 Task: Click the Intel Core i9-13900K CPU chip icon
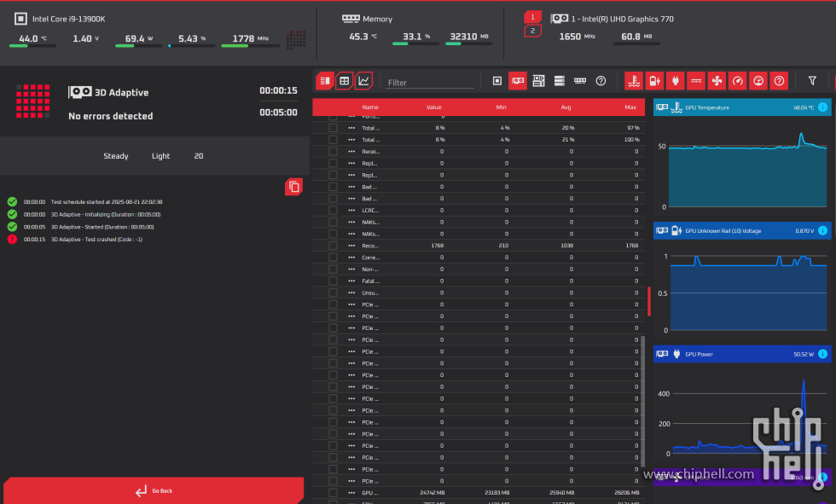20,19
